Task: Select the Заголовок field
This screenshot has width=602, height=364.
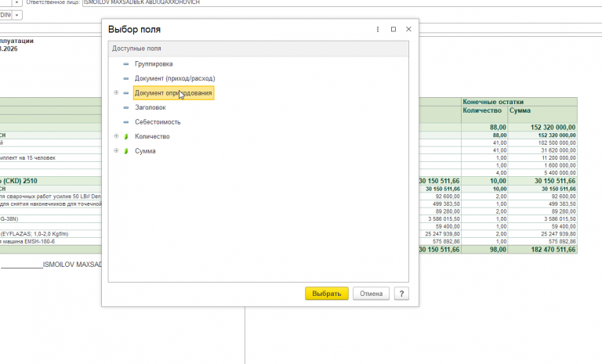Action: (x=150, y=107)
